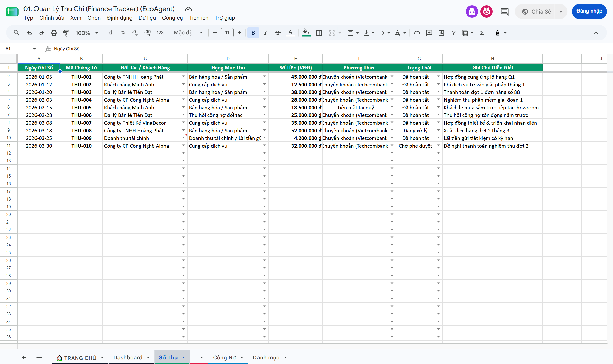This screenshot has height=364, width=613.
Task: Insert a comment
Action: pyautogui.click(x=429, y=33)
